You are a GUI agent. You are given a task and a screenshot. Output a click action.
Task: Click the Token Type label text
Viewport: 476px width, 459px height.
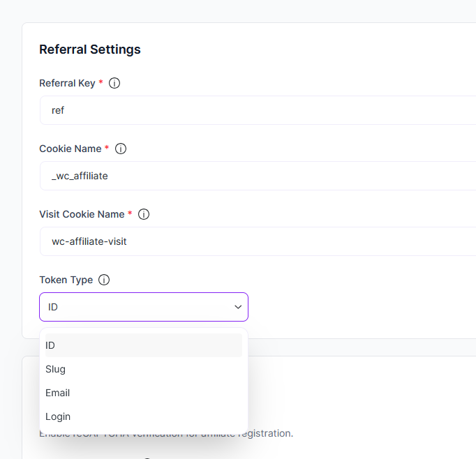point(66,280)
